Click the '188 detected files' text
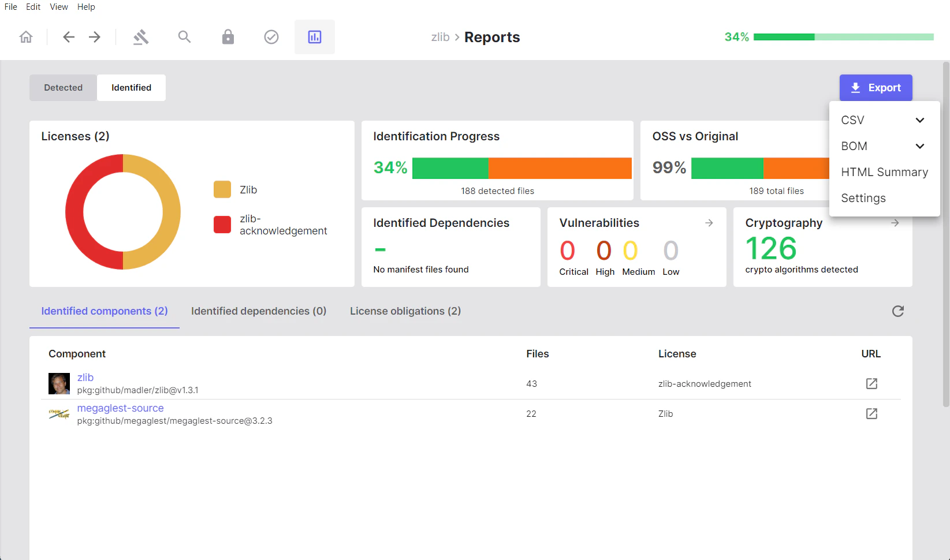Image resolution: width=950 pixels, height=560 pixels. tap(497, 191)
